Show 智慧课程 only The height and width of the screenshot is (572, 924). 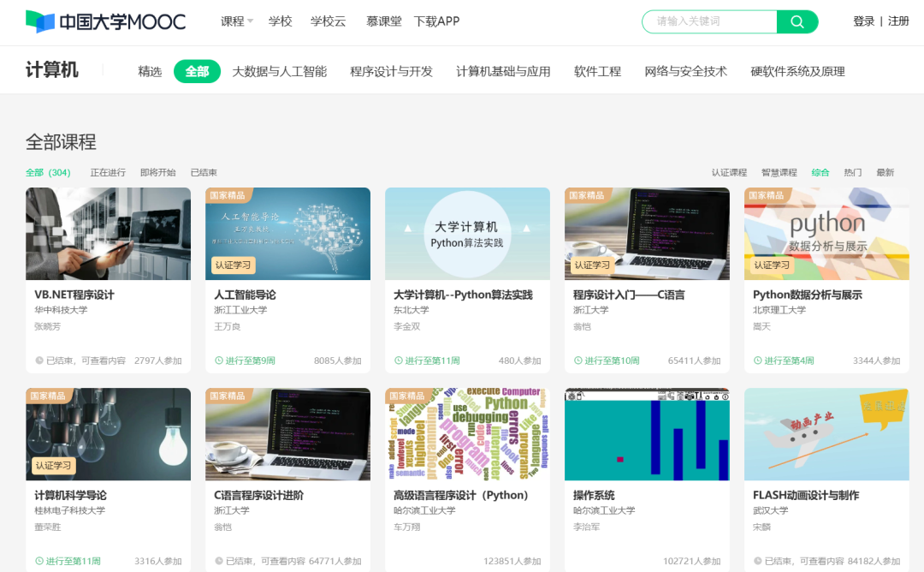(x=779, y=172)
